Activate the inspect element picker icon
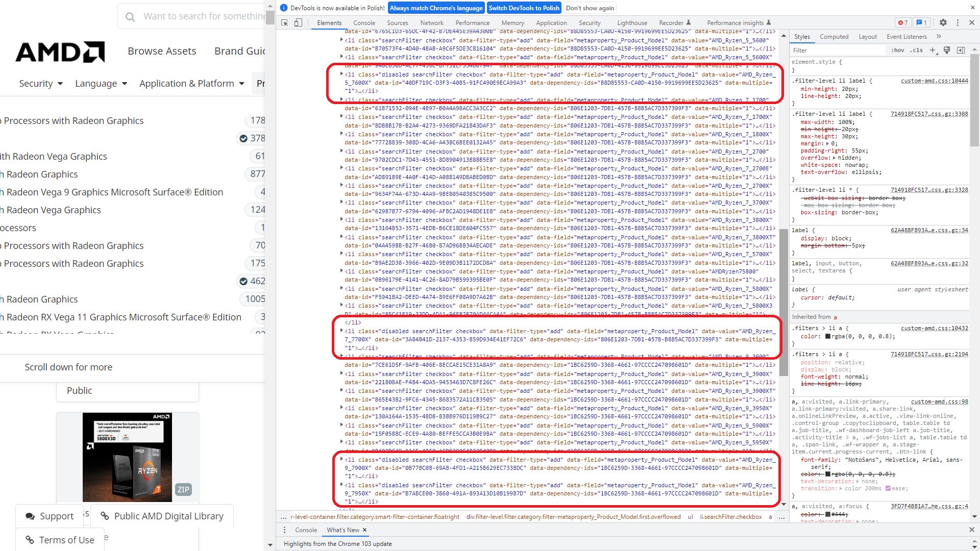The image size is (980, 551). [x=285, y=22]
